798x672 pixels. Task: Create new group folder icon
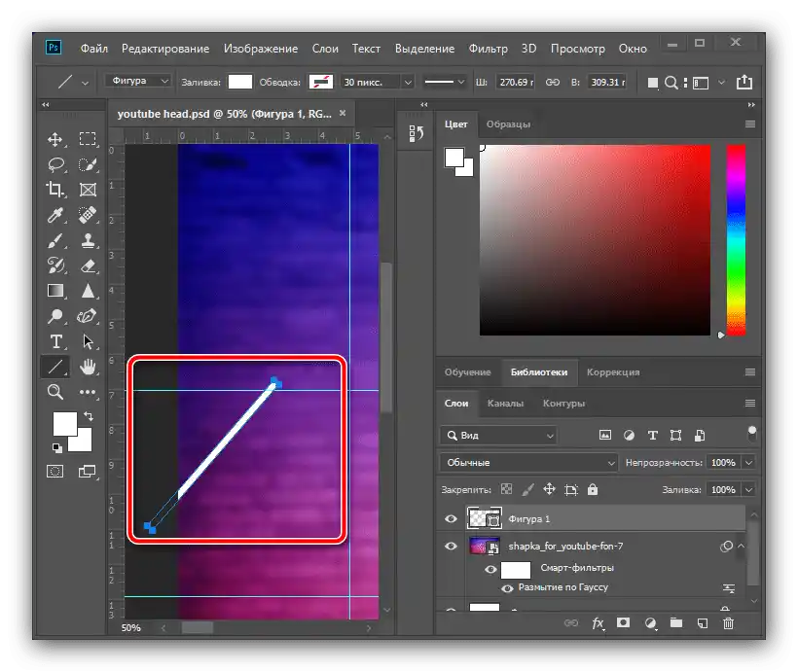(675, 622)
